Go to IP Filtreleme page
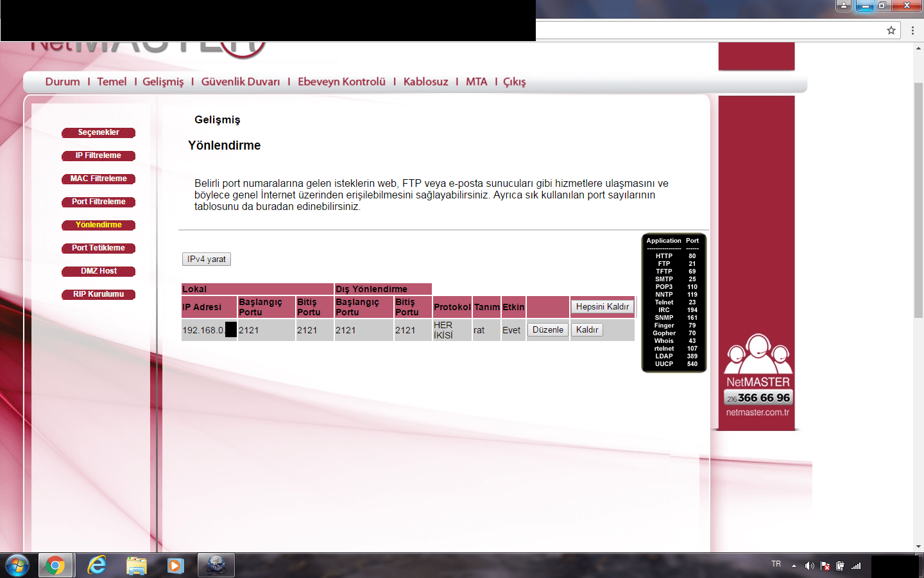The width and height of the screenshot is (924, 578). (99, 156)
